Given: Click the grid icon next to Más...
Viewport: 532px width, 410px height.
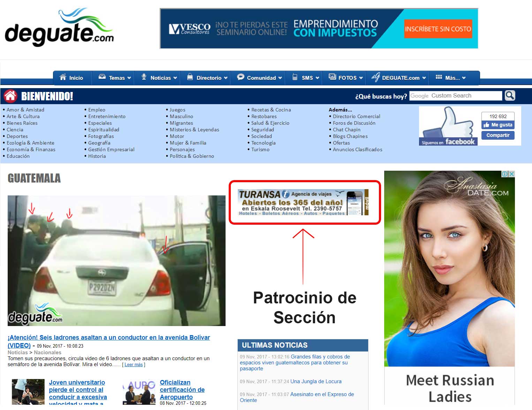Looking at the screenshot, I should (439, 77).
